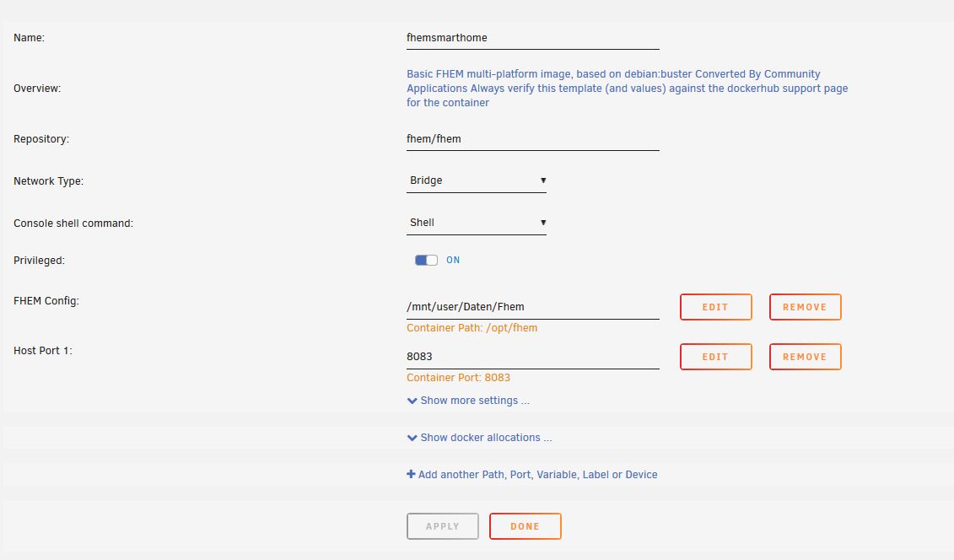The width and height of the screenshot is (954, 560).
Task: Click the 'Network Type:' label
Action: 49,181
